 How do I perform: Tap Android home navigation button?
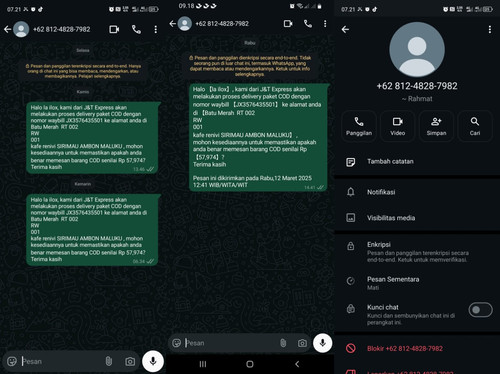[x=250, y=364]
